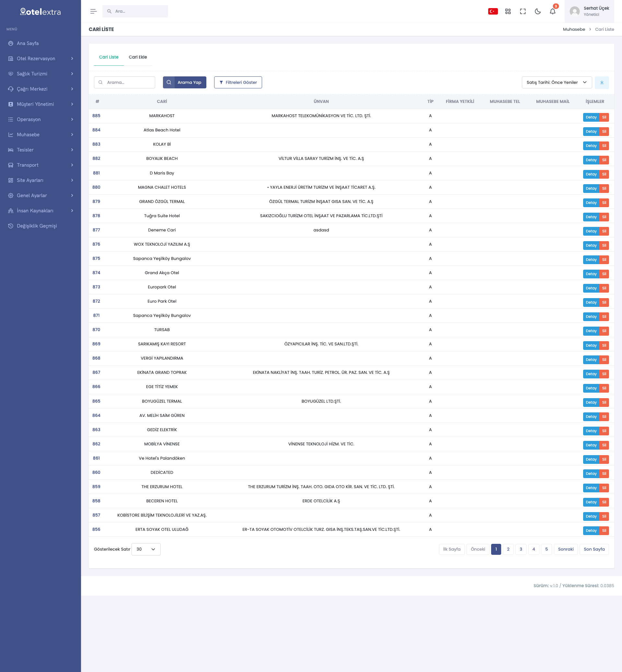Open the Değişiklik Geçmişi menu item

click(x=40, y=226)
